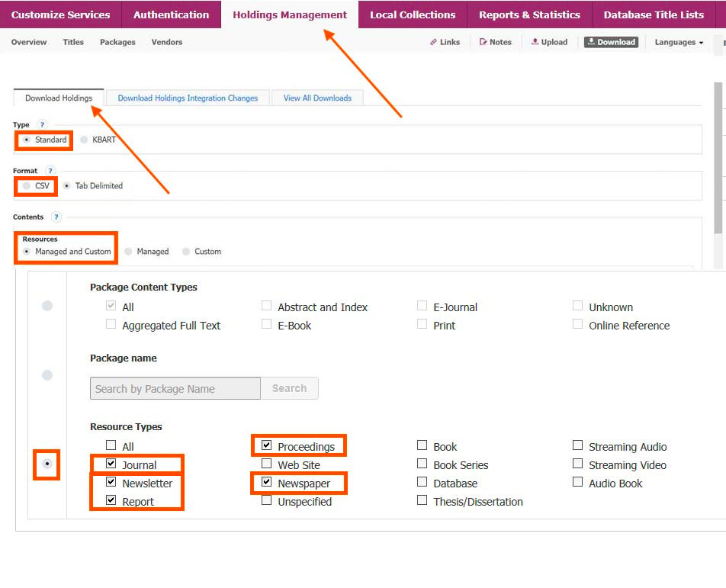Viewport: 726px width, 588px height.
Task: Check the Streaming Video resource type
Action: coord(577,464)
